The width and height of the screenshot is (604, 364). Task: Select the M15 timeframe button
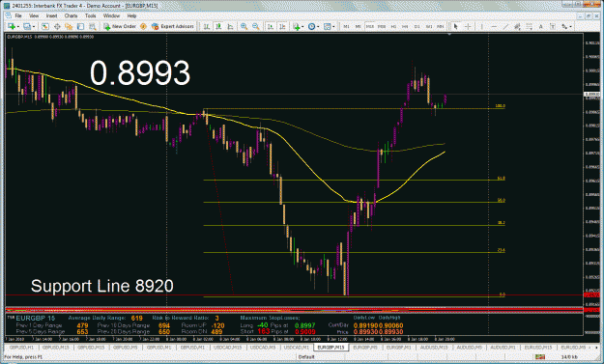370,26
